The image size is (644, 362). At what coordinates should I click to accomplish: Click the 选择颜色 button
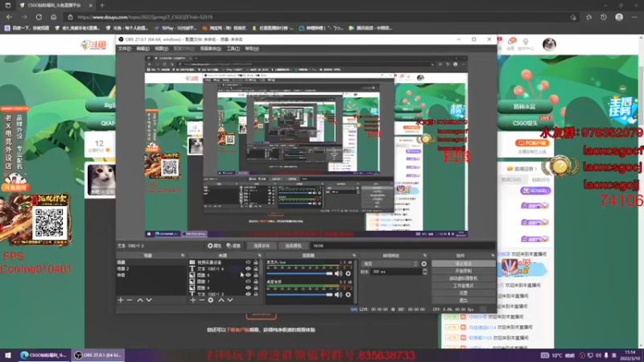click(293, 246)
